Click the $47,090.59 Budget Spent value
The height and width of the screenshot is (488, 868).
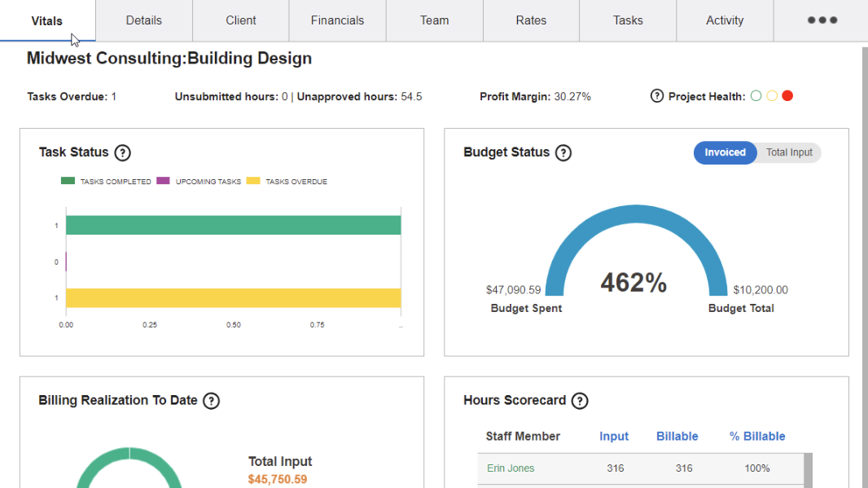[x=513, y=290]
